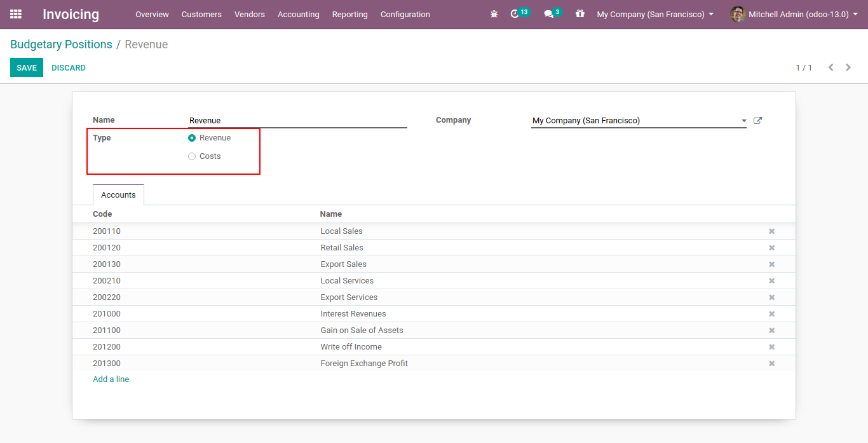The height and width of the screenshot is (443, 868).
Task: Select the Revenue type radio button
Action: tap(191, 137)
